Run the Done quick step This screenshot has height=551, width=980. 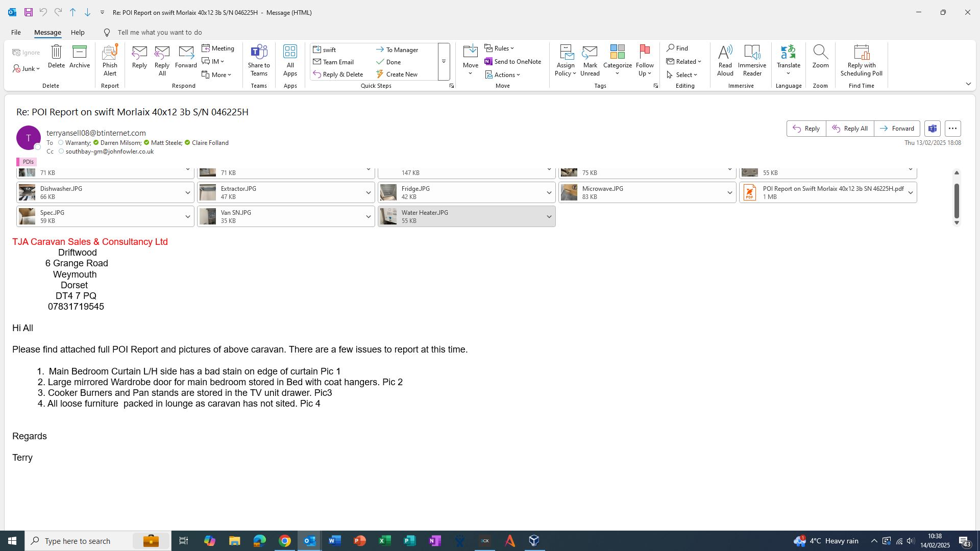(393, 62)
